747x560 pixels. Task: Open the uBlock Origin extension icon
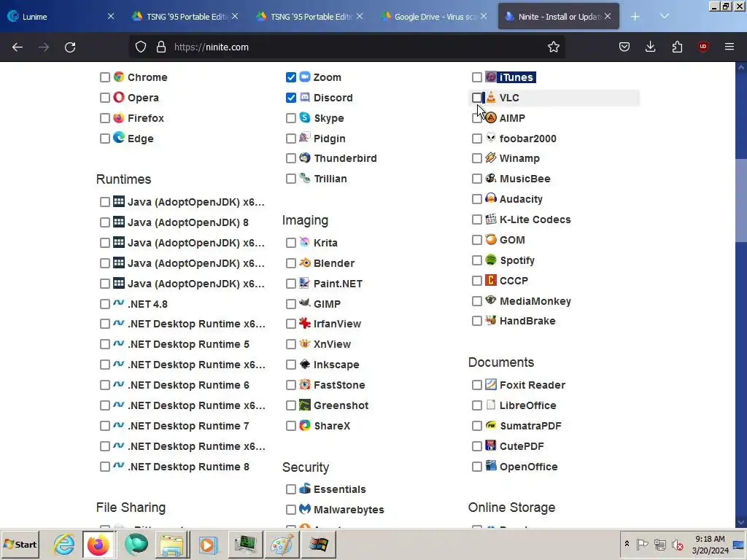click(703, 47)
